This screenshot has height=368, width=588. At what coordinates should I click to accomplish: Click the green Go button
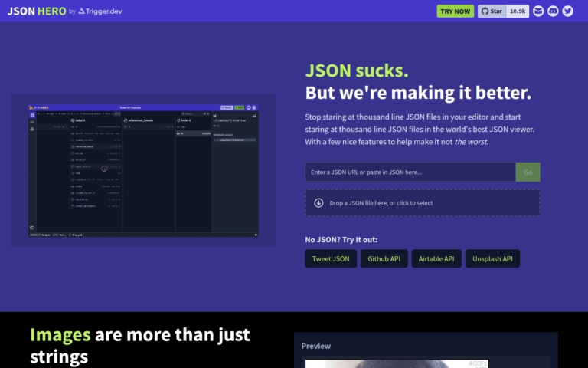(x=528, y=172)
